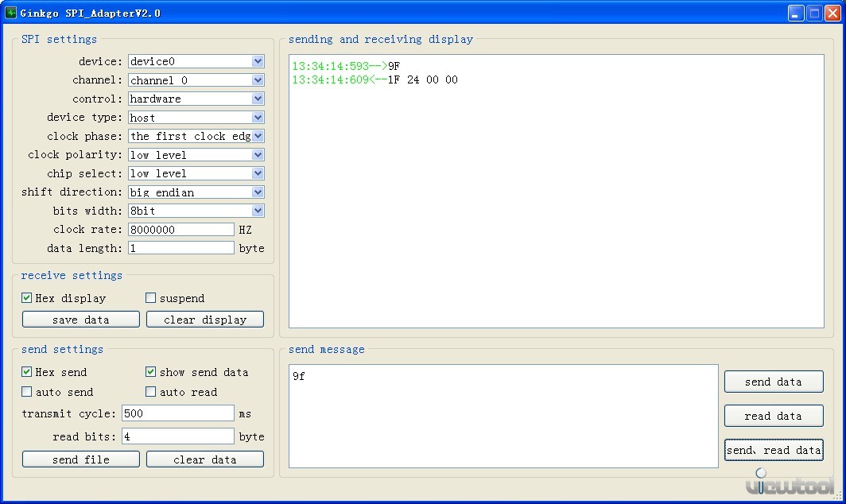846x504 pixels.
Task: Click the read data button
Action: pos(774,416)
